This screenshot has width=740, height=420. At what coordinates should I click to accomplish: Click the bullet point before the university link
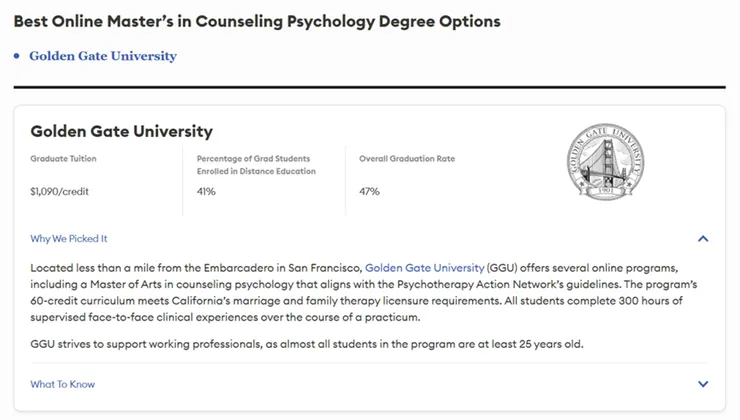tap(17, 56)
